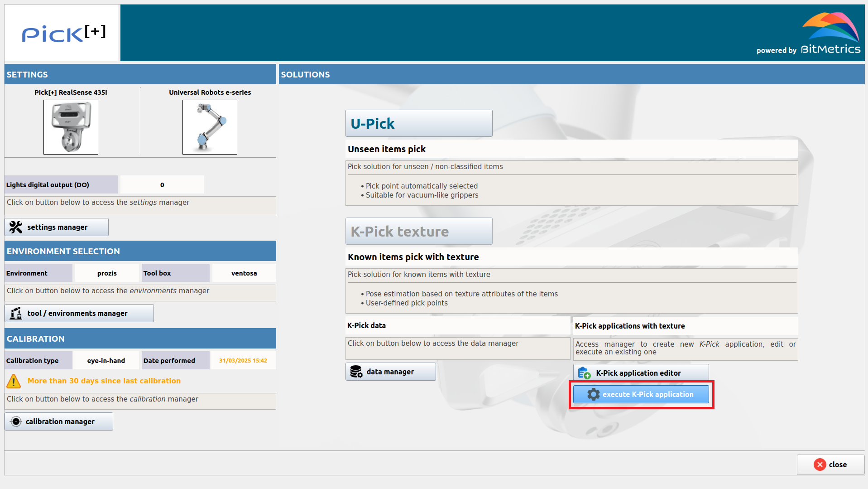Click the 'Pose estimation based on texture' bullet

click(462, 294)
